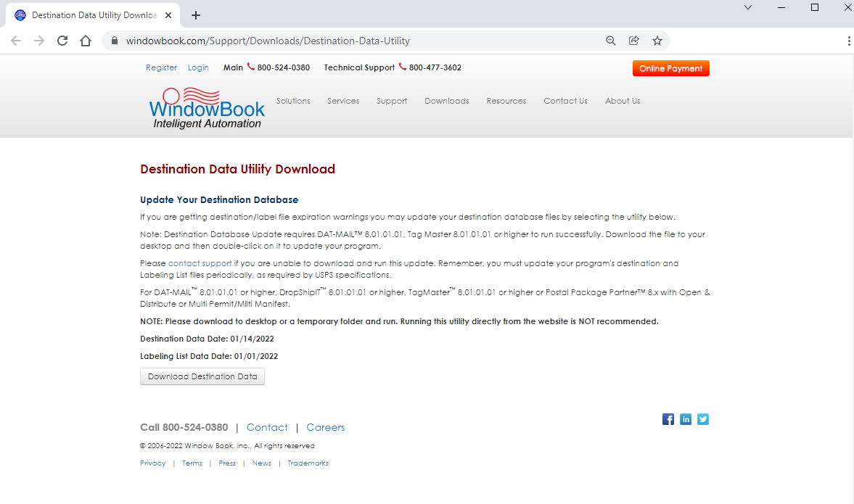854x504 pixels.
Task: Open the Services menu
Action: point(343,102)
